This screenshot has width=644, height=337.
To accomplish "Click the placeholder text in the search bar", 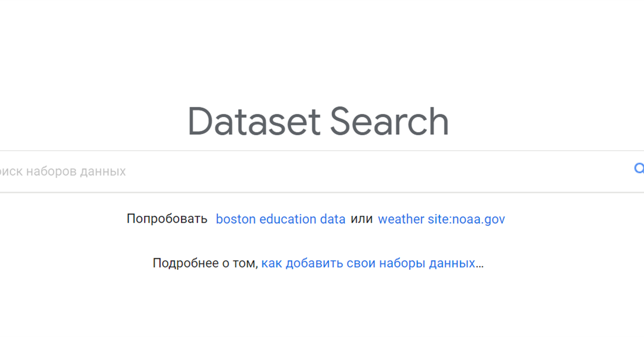I will [64, 171].
